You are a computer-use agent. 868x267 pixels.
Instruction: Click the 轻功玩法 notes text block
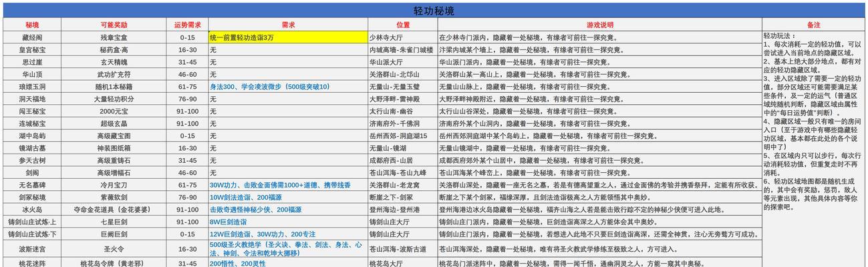click(813, 120)
